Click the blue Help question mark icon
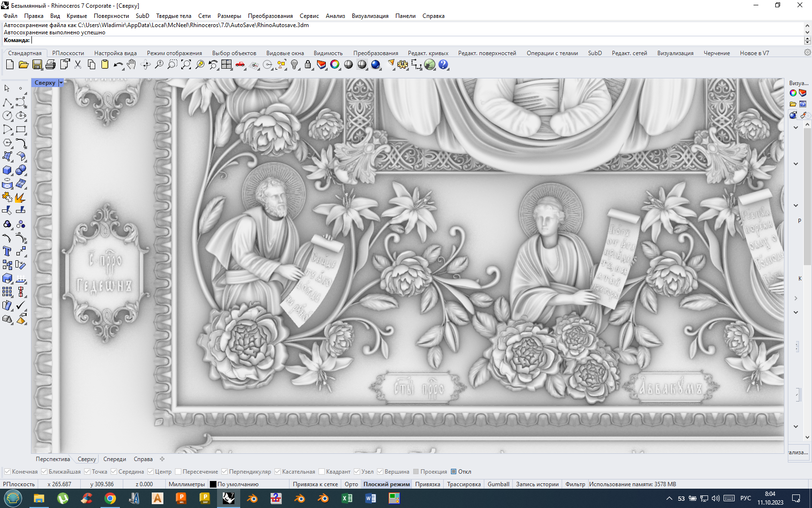812x508 pixels. (443, 64)
